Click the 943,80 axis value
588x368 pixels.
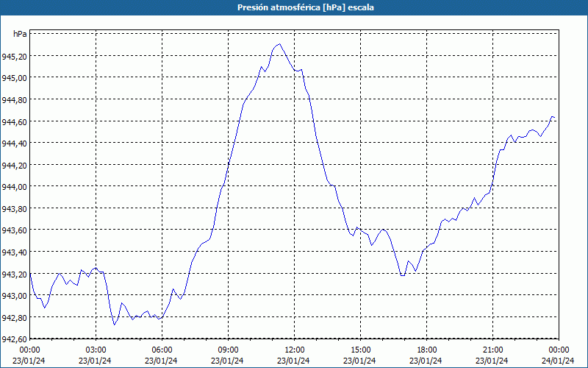[x=14, y=209]
